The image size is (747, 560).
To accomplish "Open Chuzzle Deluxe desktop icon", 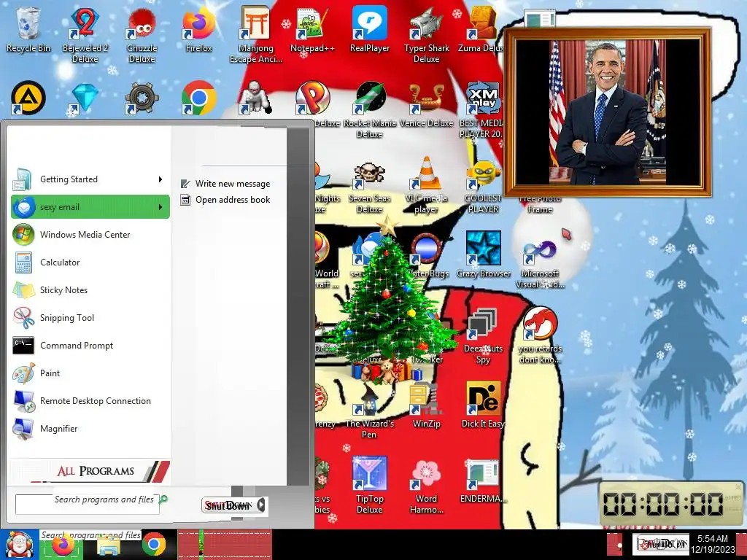I will pyautogui.click(x=142, y=36).
